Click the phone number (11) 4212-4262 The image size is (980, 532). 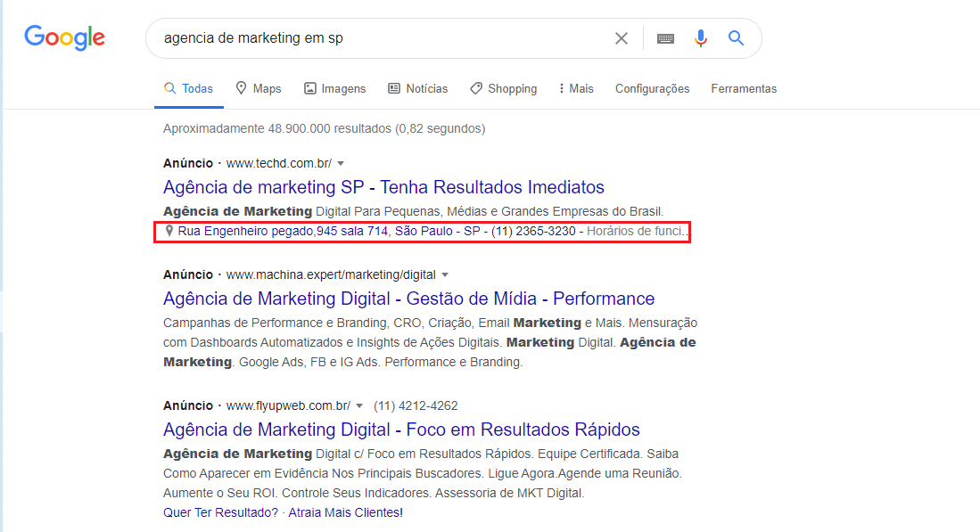[416, 405]
